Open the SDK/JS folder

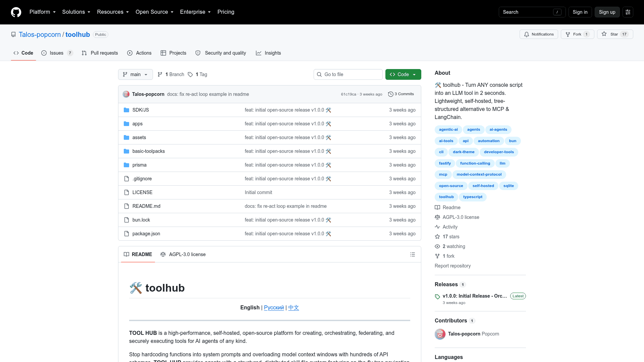141,110
